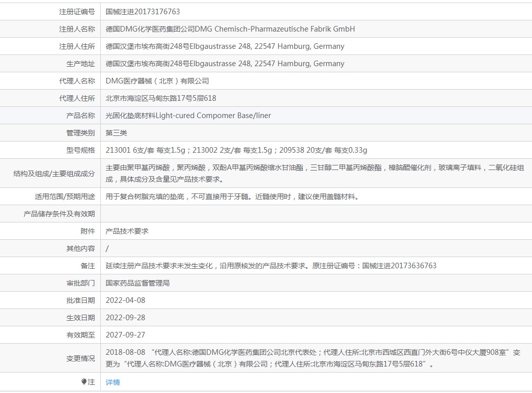Select agent address 北京市海淀区马甸东路17号5层618
This screenshot has height=393, width=532.
(x=161, y=98)
